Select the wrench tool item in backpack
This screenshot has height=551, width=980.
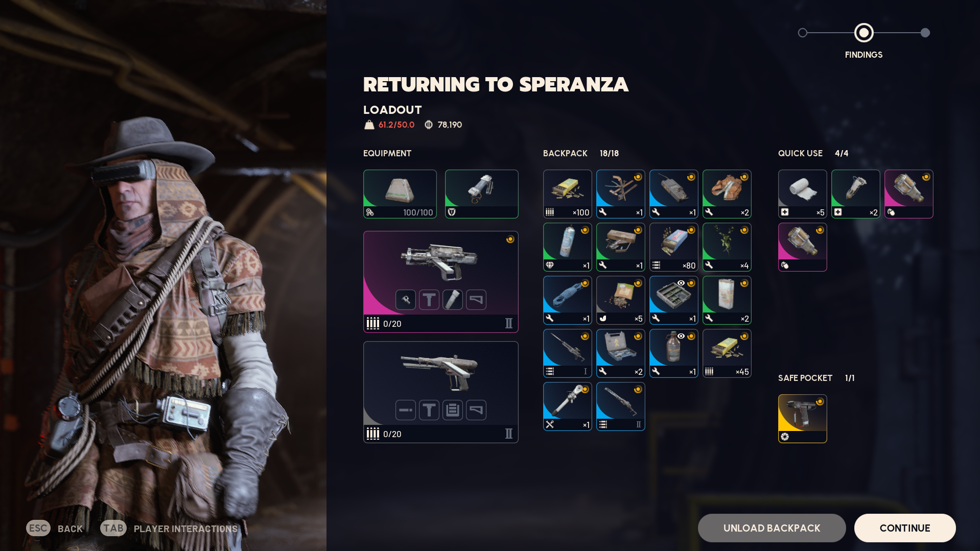coord(567,406)
